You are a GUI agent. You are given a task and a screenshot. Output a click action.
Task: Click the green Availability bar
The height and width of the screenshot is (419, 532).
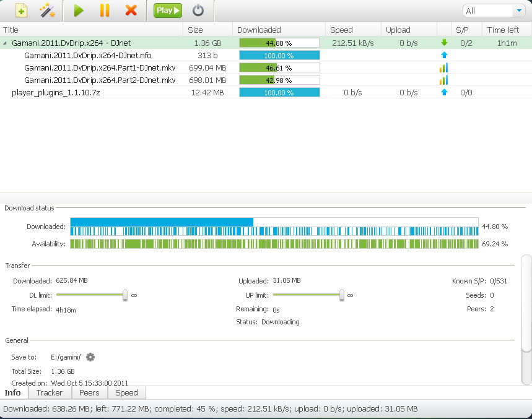click(x=274, y=244)
